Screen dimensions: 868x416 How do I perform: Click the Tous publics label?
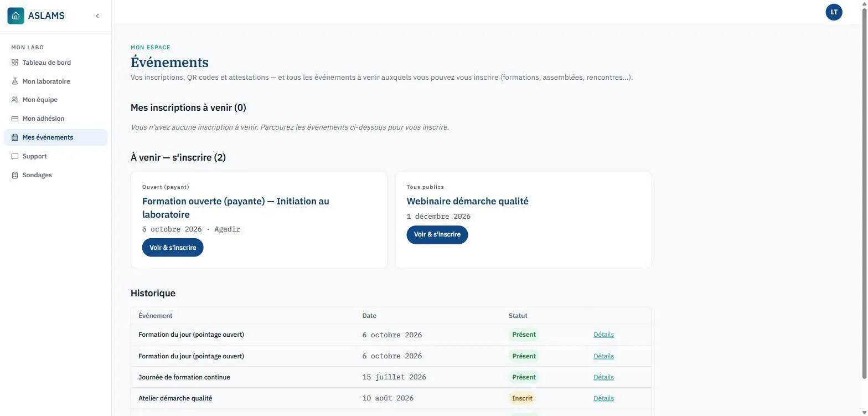tap(425, 187)
